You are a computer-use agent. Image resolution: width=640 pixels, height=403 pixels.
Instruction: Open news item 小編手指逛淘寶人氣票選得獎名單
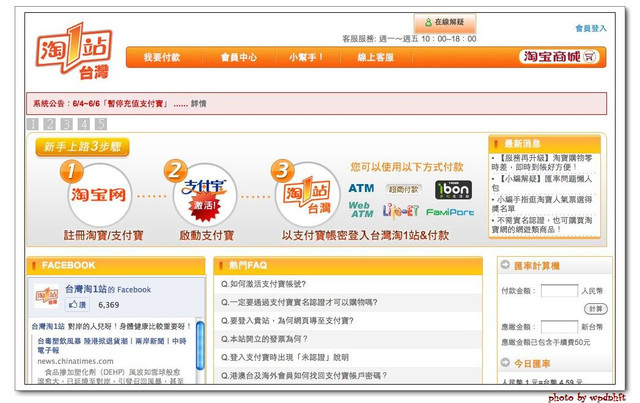click(x=542, y=204)
